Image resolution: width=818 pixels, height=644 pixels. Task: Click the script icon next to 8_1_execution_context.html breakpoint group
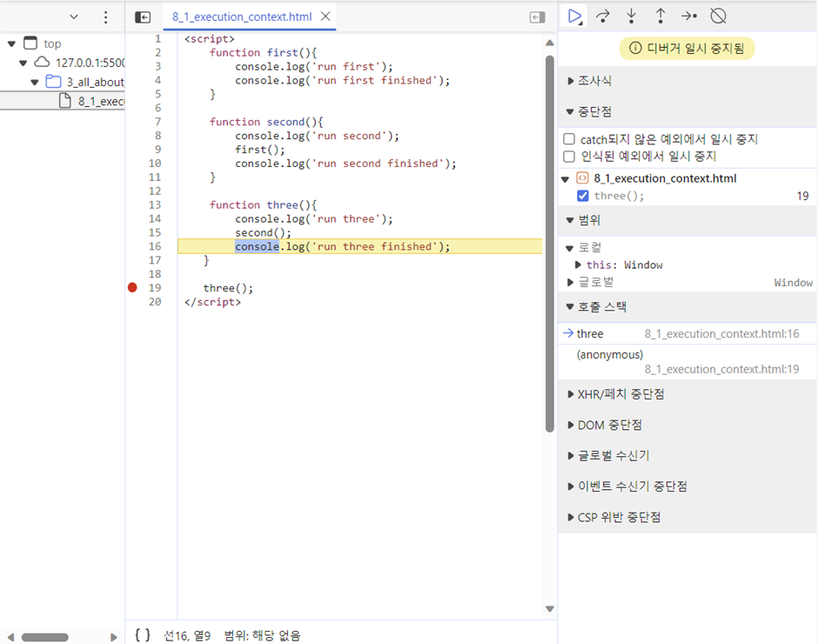tap(582, 178)
